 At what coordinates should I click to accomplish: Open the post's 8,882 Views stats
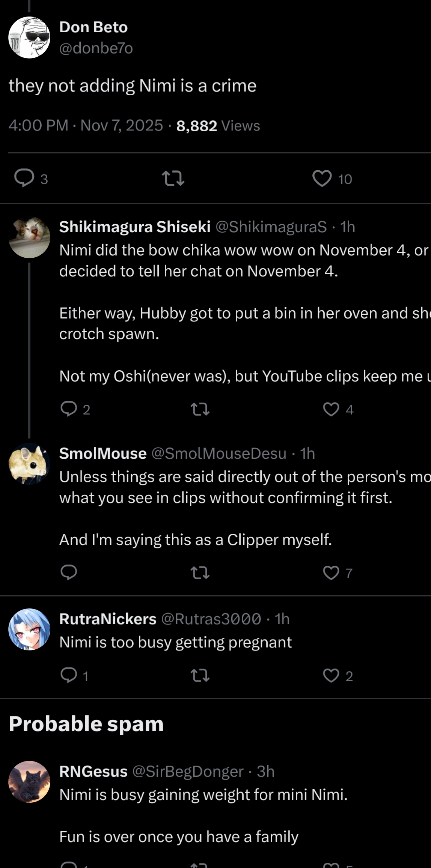(x=218, y=126)
